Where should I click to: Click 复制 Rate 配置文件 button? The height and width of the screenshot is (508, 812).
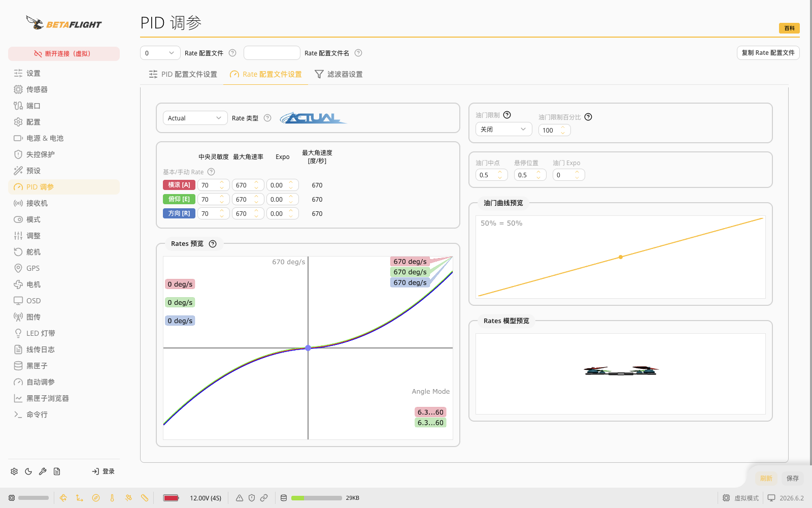point(768,53)
